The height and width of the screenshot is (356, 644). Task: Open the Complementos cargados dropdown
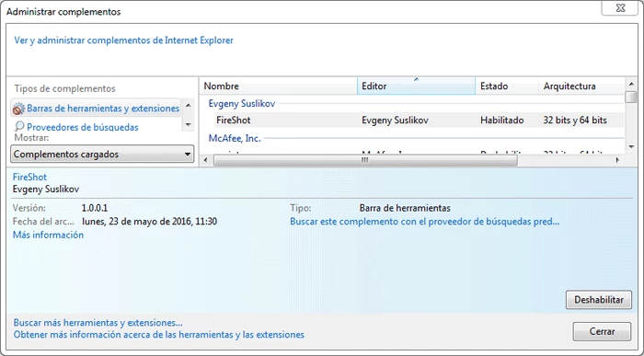click(102, 155)
